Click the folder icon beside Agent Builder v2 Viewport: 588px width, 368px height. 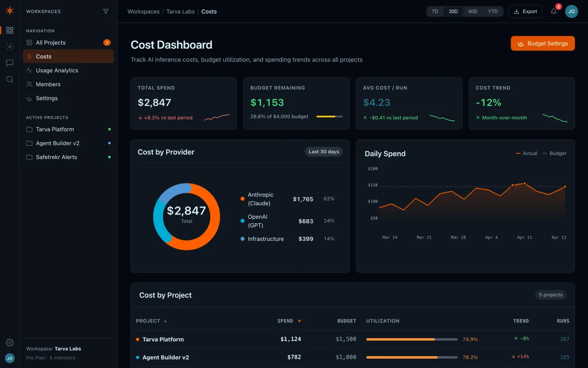tap(29, 143)
